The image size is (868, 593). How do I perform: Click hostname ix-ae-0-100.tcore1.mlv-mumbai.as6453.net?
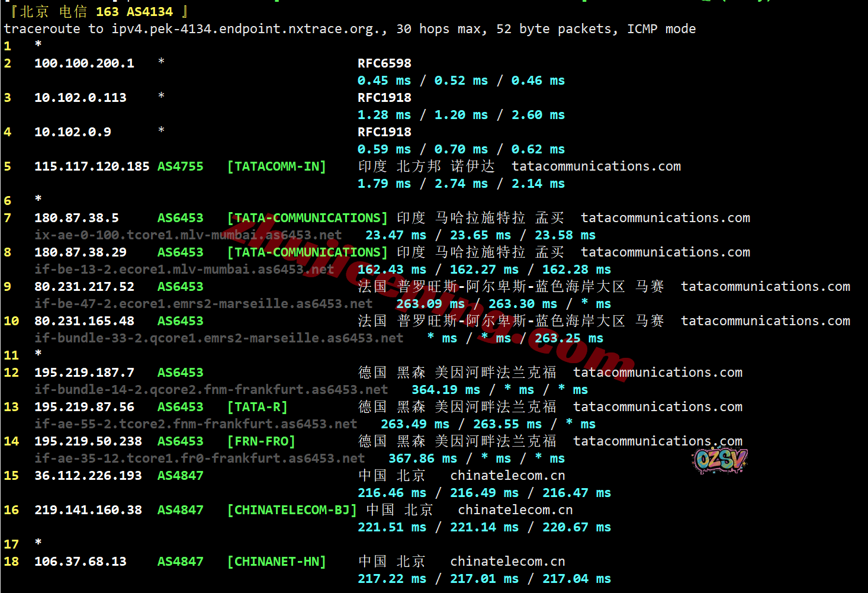click(x=188, y=235)
